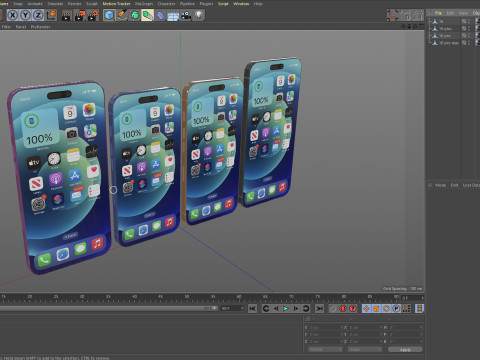Select the 14 pro max object
The image size is (480, 360).
coord(449,43)
